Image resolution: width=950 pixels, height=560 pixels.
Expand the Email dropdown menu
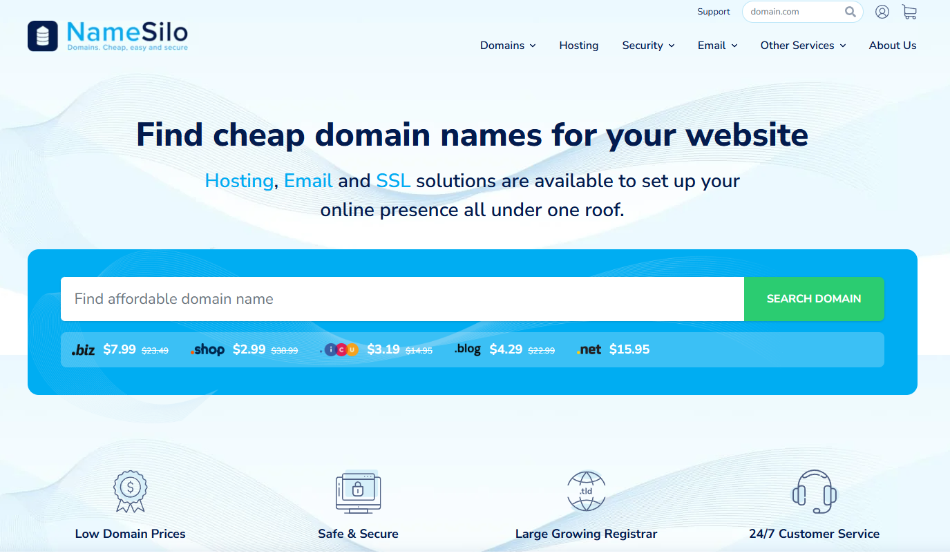(717, 46)
